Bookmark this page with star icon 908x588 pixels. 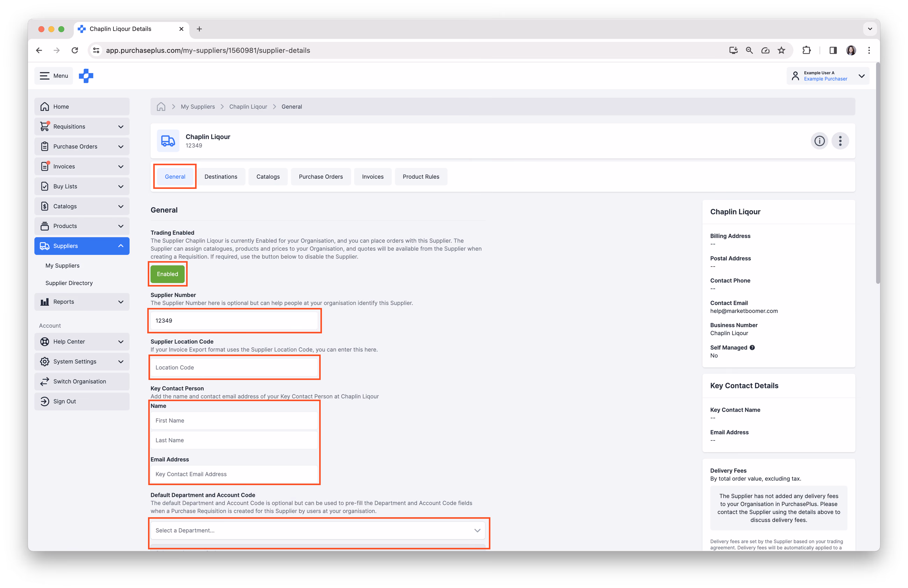(781, 50)
